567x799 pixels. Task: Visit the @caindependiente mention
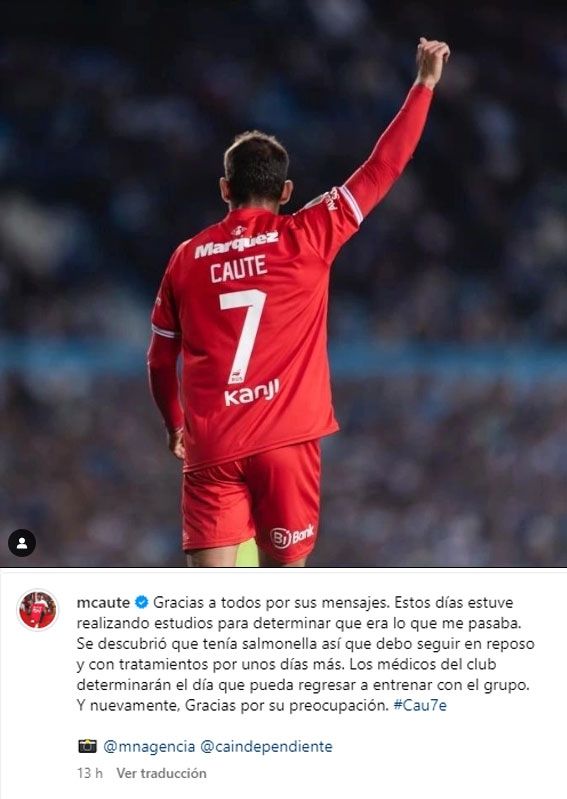tap(266, 747)
